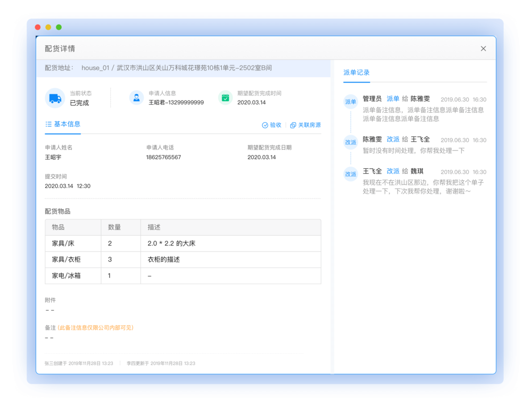This screenshot has height=410, width=532.
Task: Click applicant phone number 18625765567
Action: tap(163, 157)
